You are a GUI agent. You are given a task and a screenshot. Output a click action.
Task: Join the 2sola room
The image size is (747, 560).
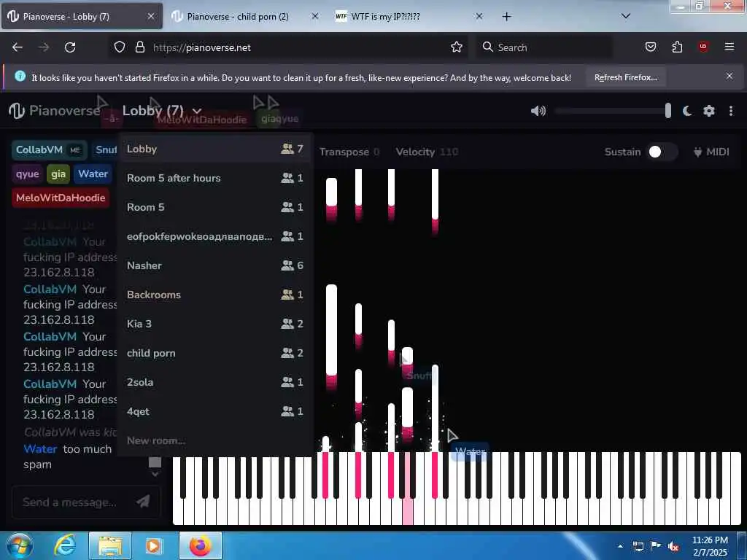point(215,382)
